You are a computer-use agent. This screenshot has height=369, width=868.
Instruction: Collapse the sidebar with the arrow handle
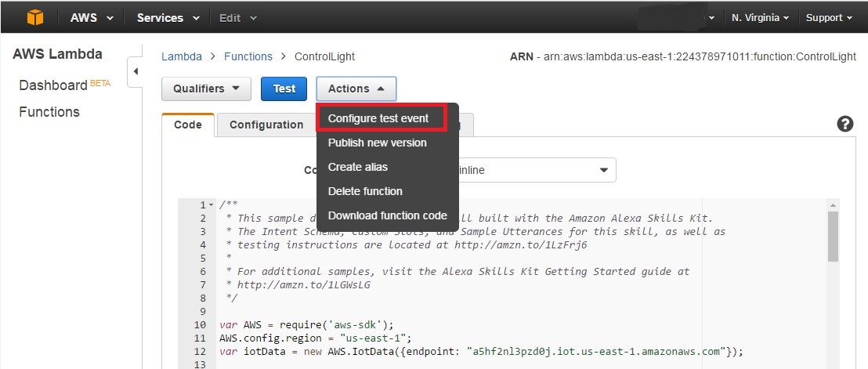[x=136, y=71]
